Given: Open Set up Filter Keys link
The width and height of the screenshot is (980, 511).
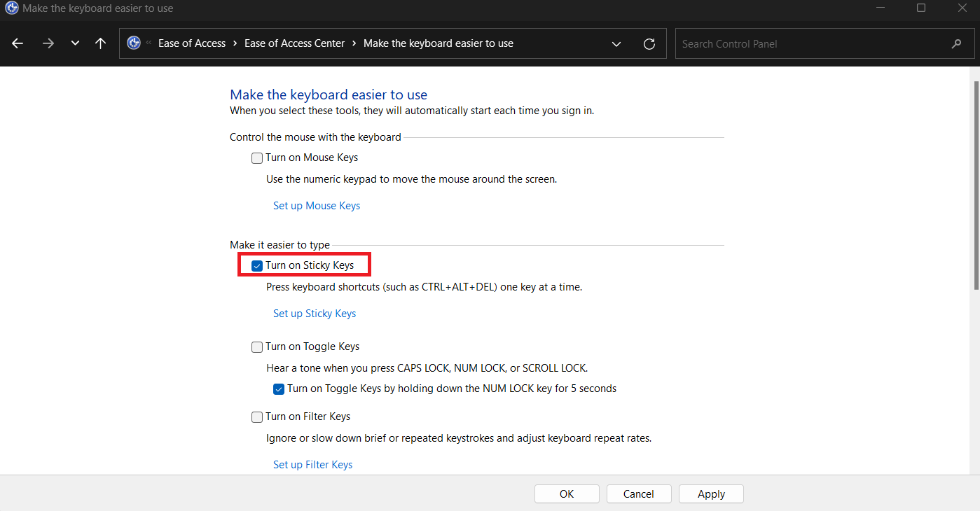Looking at the screenshot, I should coord(312,465).
